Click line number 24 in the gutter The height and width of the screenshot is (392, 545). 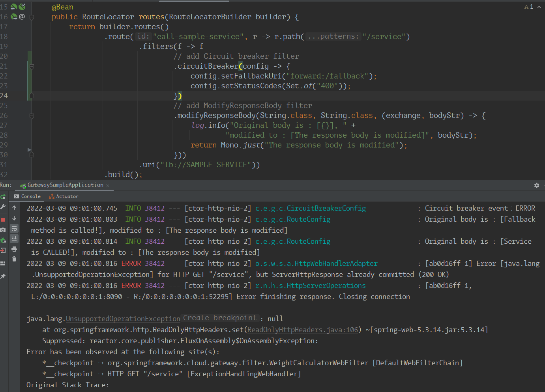click(4, 96)
